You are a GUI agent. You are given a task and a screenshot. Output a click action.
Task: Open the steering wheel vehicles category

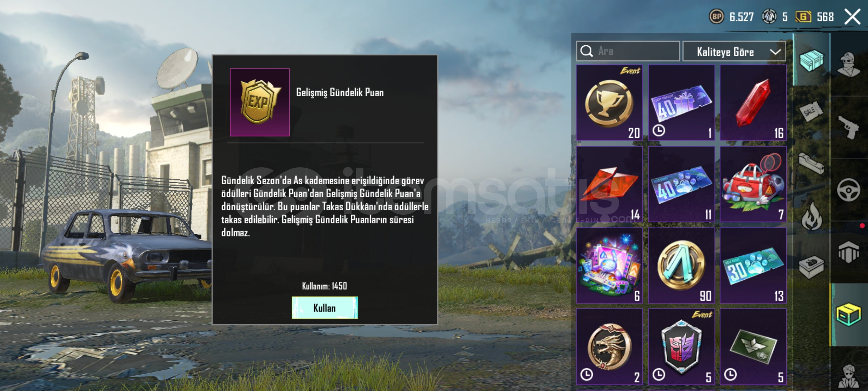click(x=848, y=190)
